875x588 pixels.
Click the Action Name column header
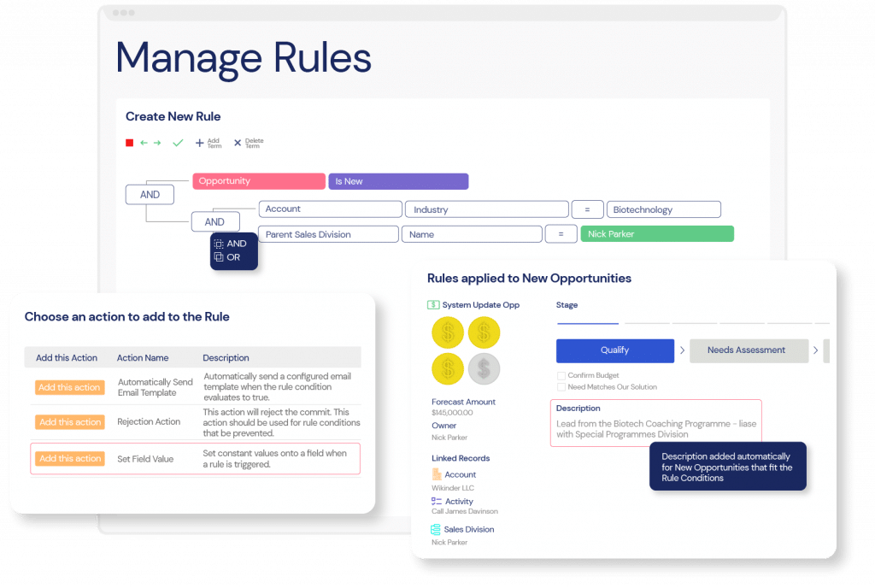pos(143,357)
